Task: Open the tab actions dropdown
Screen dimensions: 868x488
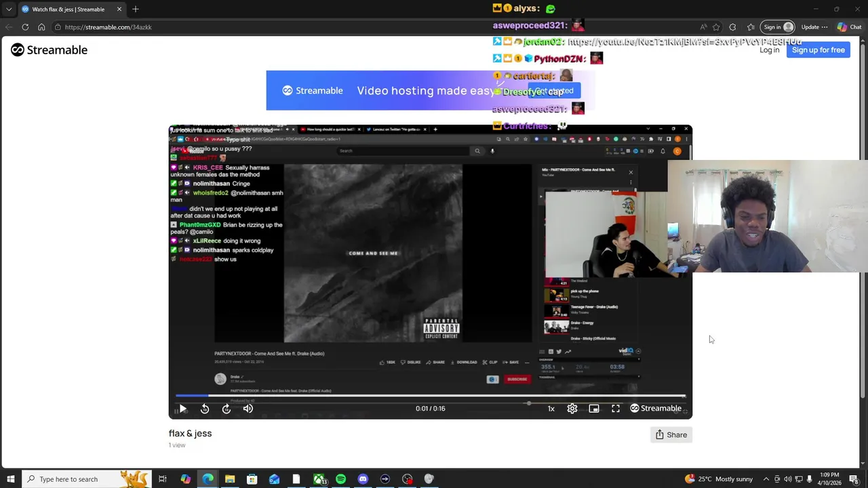Action: pos(9,9)
